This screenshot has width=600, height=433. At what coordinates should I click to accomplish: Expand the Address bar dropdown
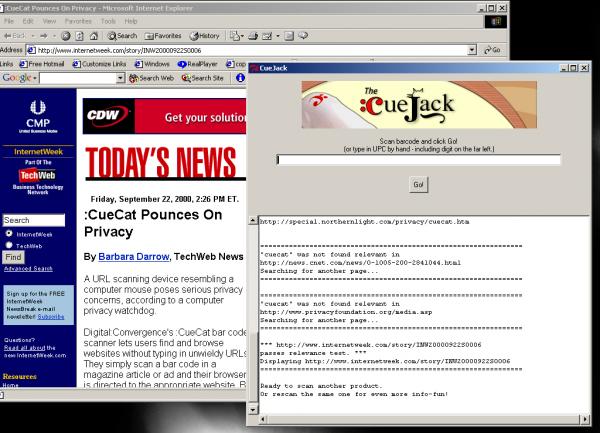pyautogui.click(x=473, y=49)
